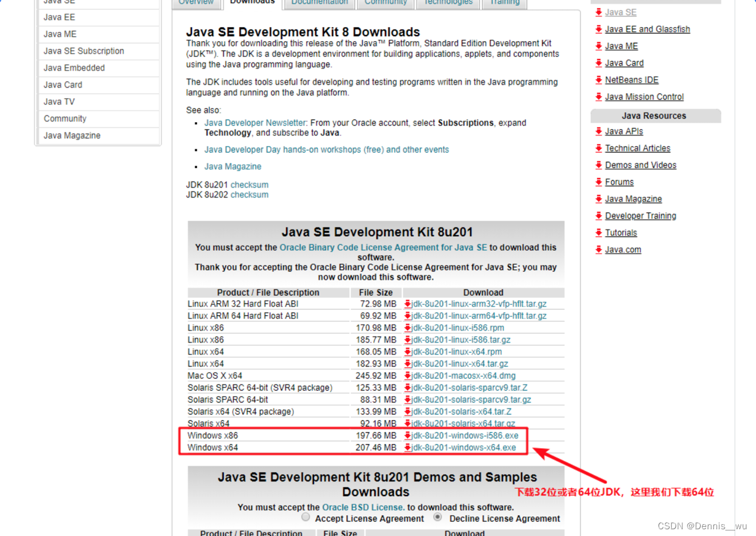Viewport: 756px width, 536px height.
Task: Click red download arrow beside jdk-8u201-linux-i586.tar.gz
Action: (x=407, y=340)
